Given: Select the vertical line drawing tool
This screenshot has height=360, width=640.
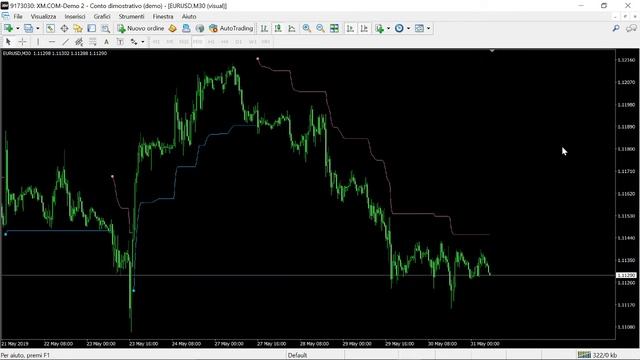Looking at the screenshot, I should pyautogui.click(x=38, y=42).
